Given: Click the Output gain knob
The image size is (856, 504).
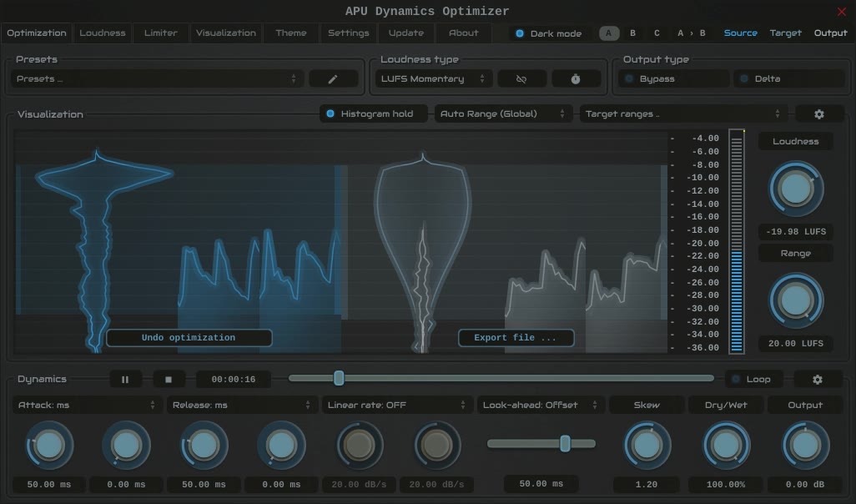Looking at the screenshot, I should (x=804, y=446).
